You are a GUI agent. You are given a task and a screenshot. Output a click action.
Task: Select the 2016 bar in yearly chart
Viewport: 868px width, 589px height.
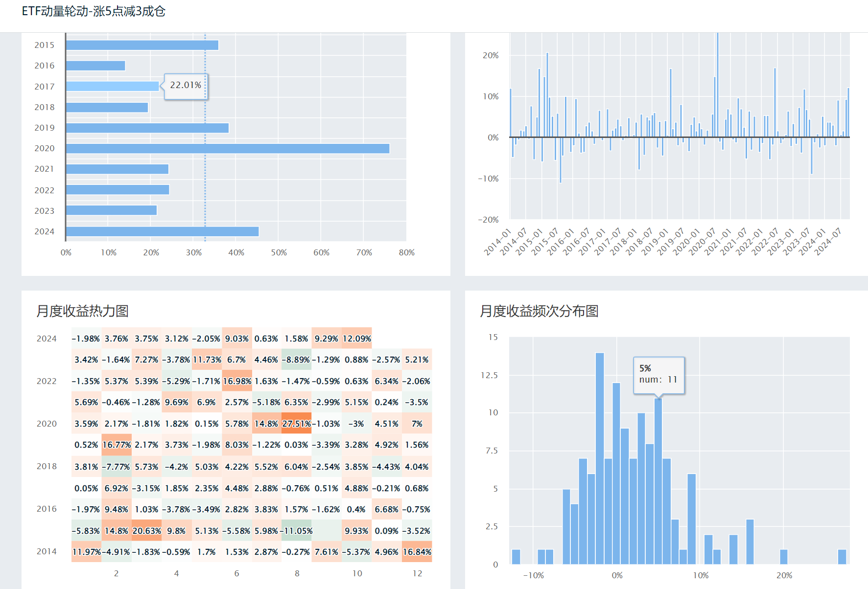[x=95, y=66]
